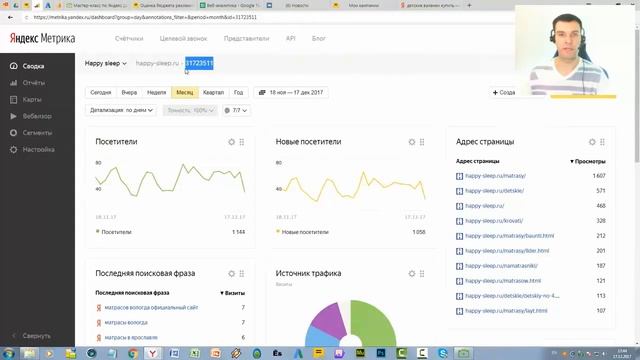Screen dimensions: 640x360
Task: Select Неделя period
Action: [157, 93]
